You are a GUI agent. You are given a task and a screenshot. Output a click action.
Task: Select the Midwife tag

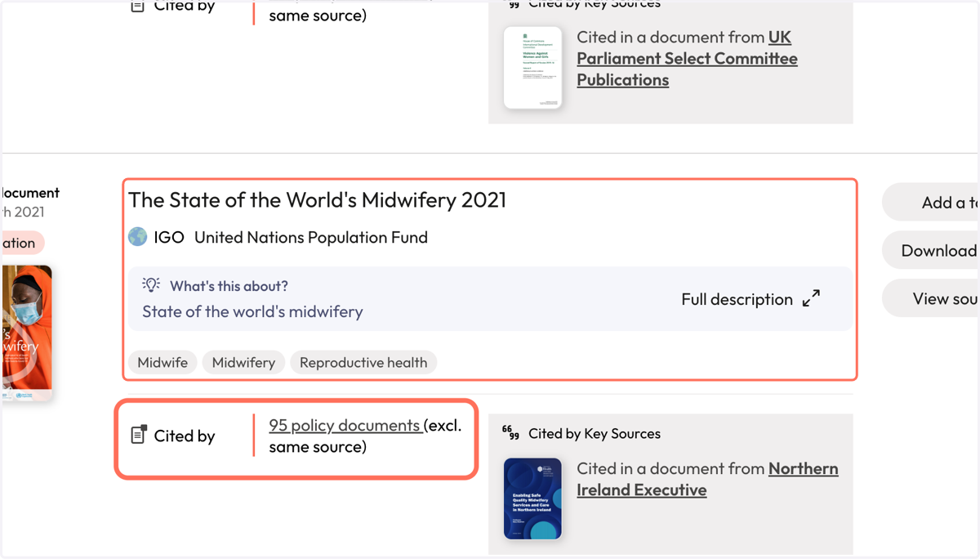coord(163,363)
